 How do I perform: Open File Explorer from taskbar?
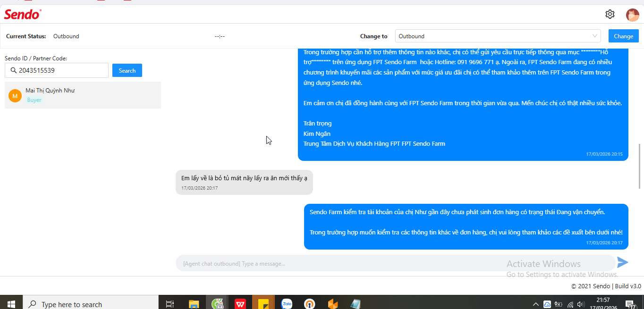tap(194, 304)
